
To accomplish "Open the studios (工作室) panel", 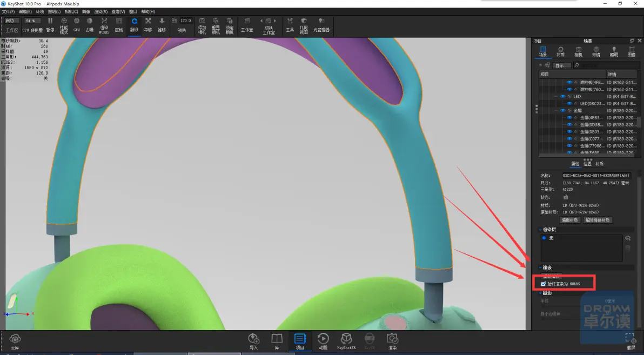I will 247,25.
